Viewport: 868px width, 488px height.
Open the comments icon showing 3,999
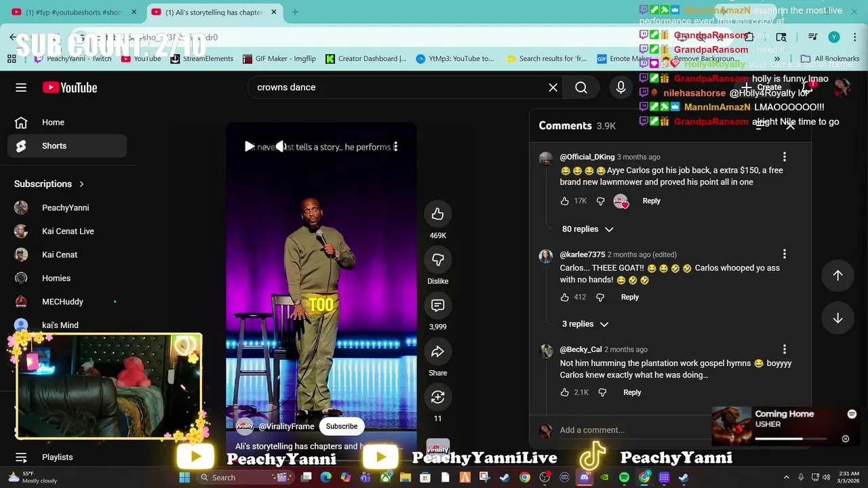coord(437,306)
